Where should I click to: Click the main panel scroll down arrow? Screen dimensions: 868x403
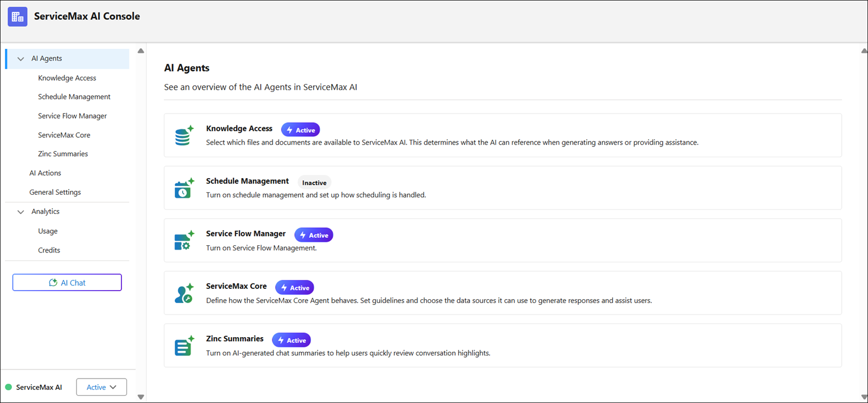pyautogui.click(x=864, y=397)
